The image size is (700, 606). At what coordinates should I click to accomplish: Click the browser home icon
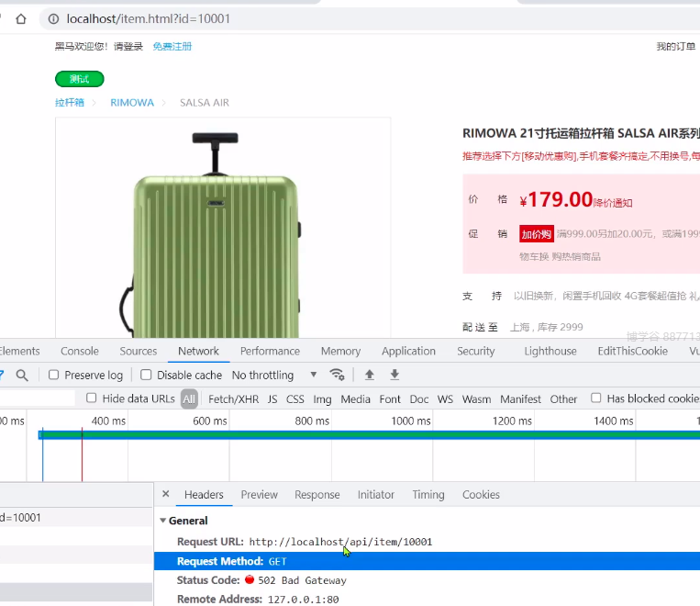(x=21, y=19)
